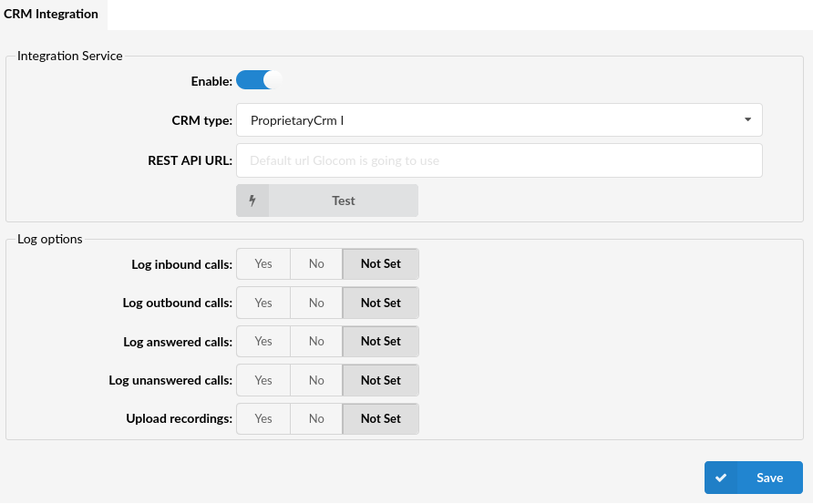Set Upload recordings to No
This screenshot has height=504, width=813.
pyautogui.click(x=316, y=418)
